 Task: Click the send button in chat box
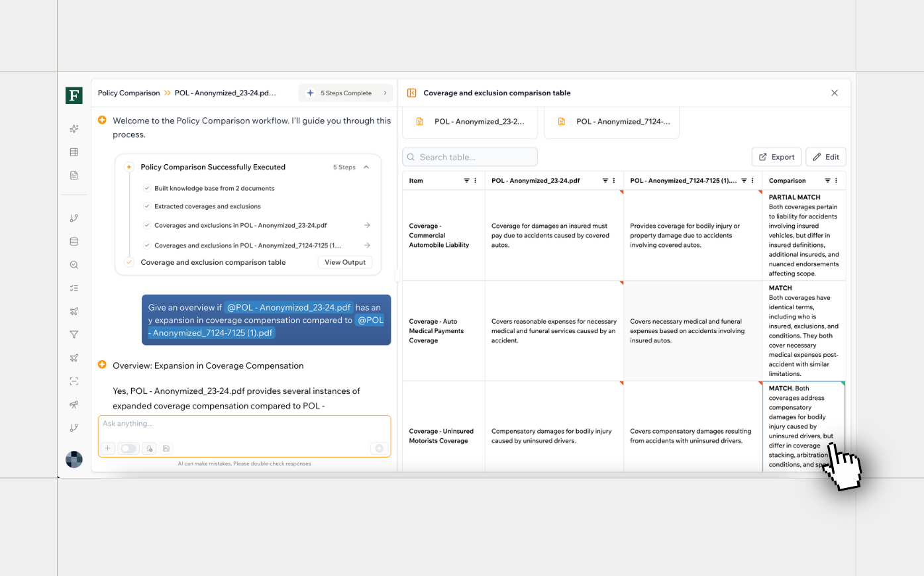pyautogui.click(x=380, y=448)
